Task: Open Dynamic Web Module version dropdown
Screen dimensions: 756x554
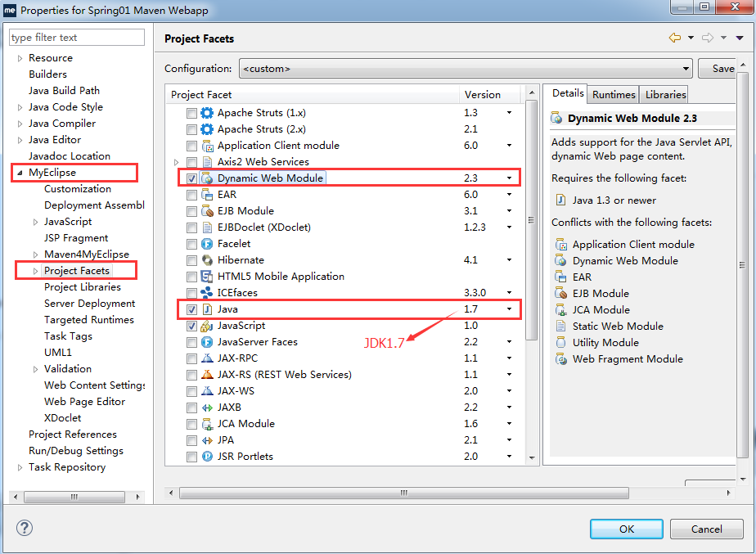Action: (x=509, y=178)
